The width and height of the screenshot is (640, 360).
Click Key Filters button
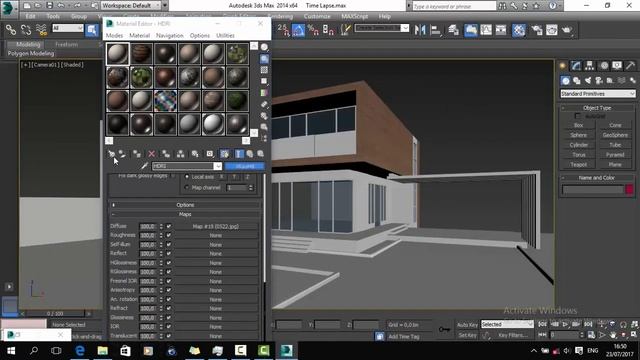(x=513, y=335)
